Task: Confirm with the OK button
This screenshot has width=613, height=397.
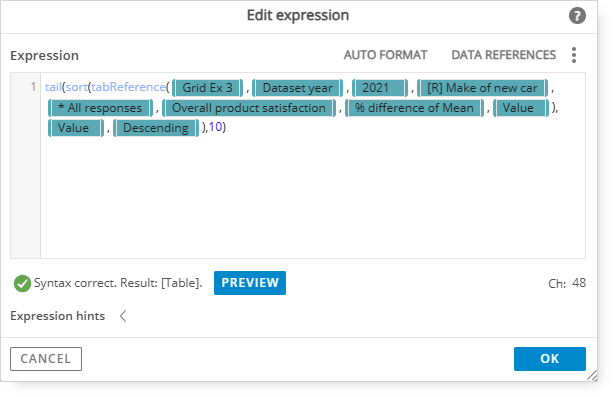Action: 550,359
